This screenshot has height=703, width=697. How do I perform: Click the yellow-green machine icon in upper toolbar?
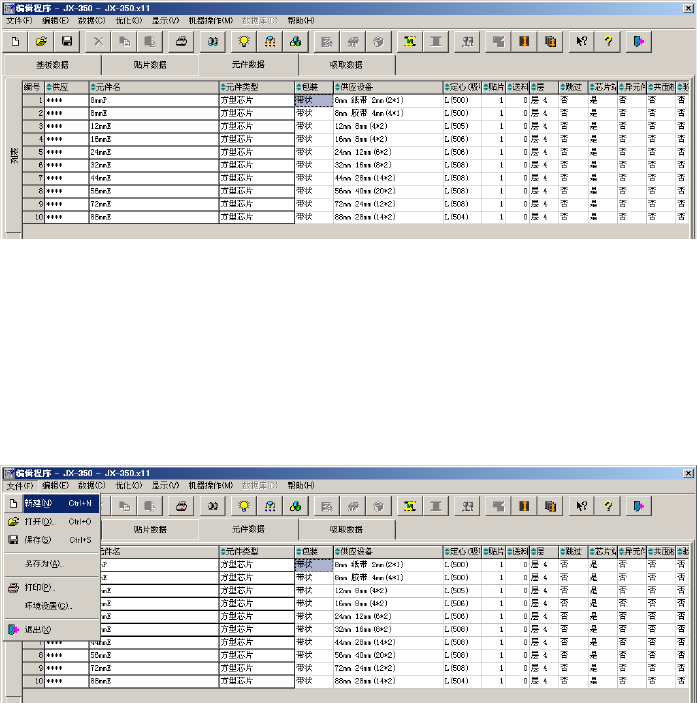click(409, 42)
